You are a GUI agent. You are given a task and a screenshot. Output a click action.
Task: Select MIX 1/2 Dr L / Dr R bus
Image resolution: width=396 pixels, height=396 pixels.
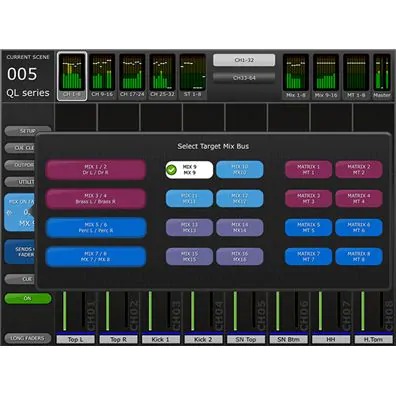click(96, 170)
